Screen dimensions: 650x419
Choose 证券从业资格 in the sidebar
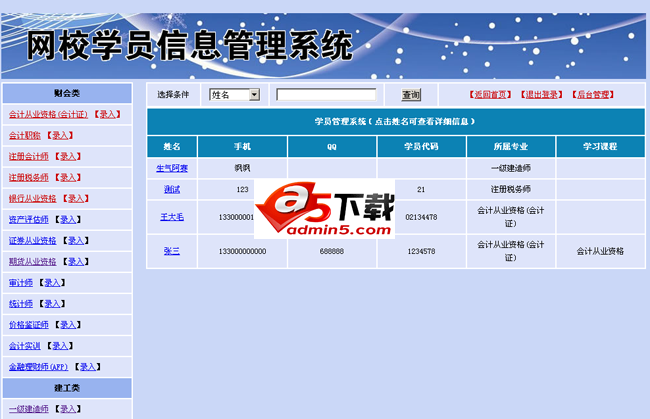pyautogui.click(x=33, y=240)
